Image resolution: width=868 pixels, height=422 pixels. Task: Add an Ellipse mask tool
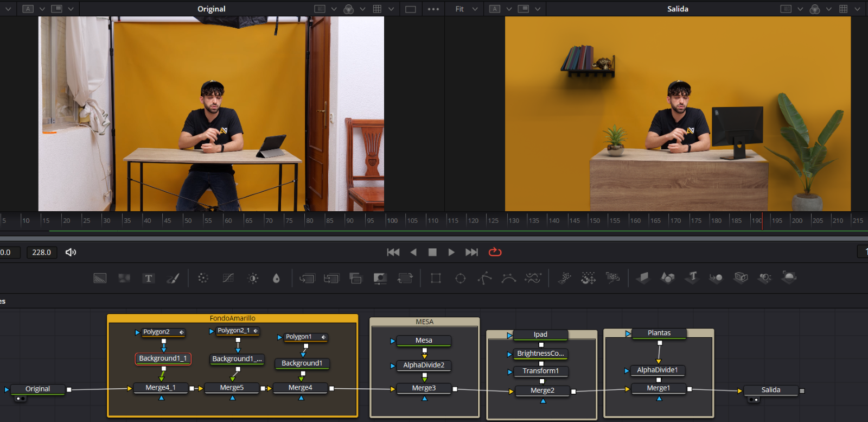pyautogui.click(x=461, y=279)
